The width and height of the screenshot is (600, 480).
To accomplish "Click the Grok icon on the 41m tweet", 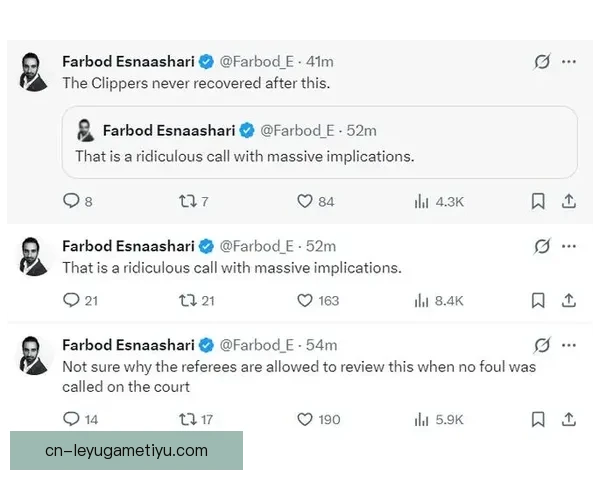I will click(x=542, y=61).
